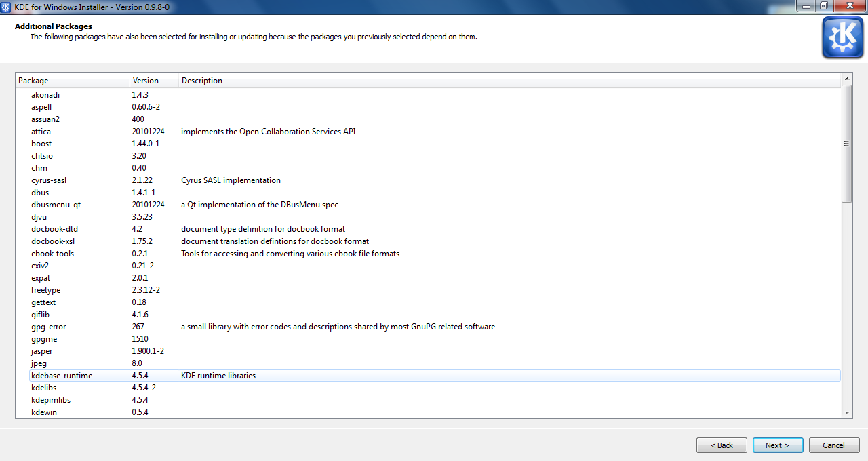Click the scrollbar up arrow
This screenshot has width=868, height=461.
(846, 78)
